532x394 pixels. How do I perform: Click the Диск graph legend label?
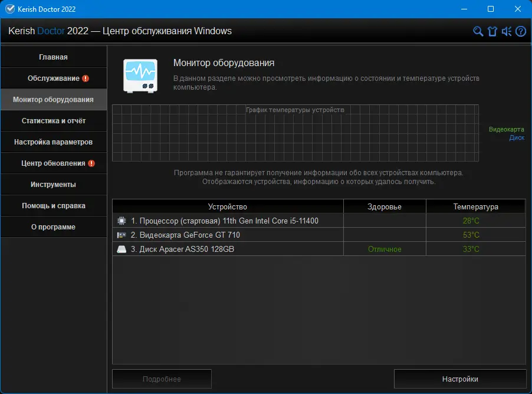coord(517,137)
